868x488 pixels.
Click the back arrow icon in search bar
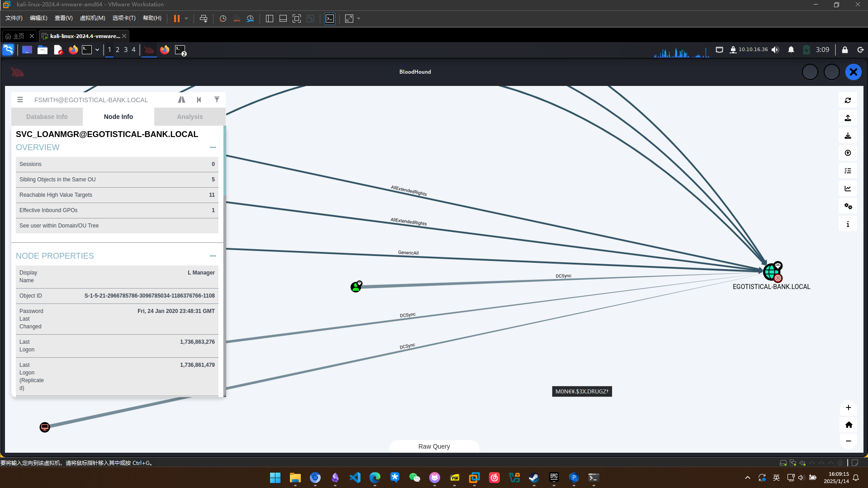199,99
